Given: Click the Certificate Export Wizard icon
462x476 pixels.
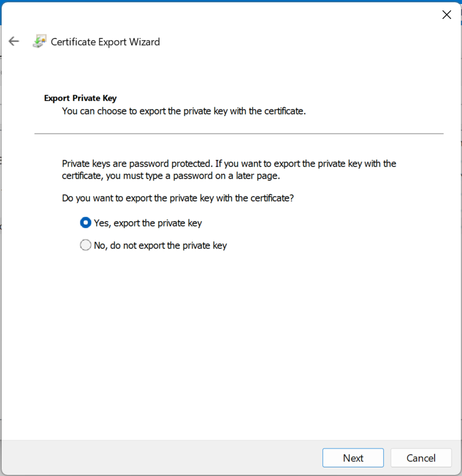Looking at the screenshot, I should (x=40, y=41).
